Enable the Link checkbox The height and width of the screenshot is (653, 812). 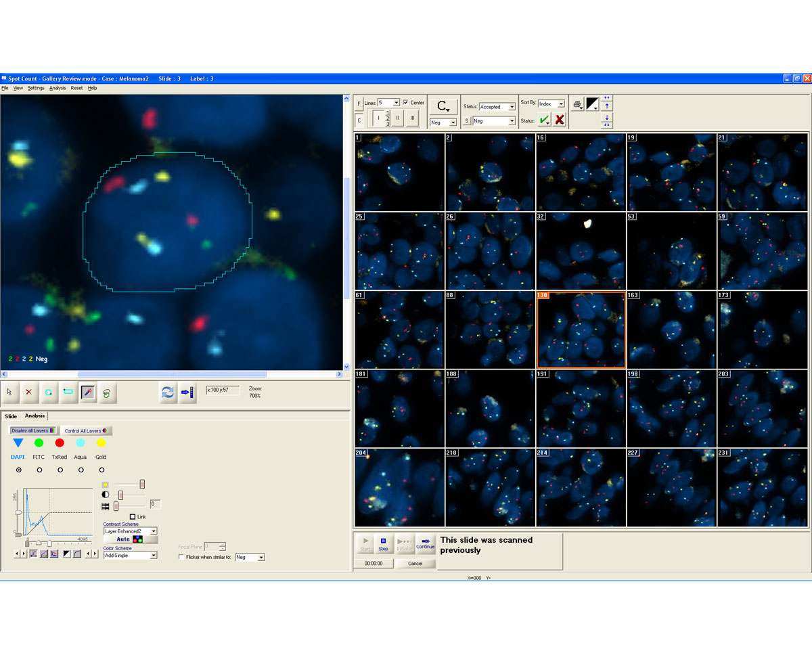pos(133,517)
